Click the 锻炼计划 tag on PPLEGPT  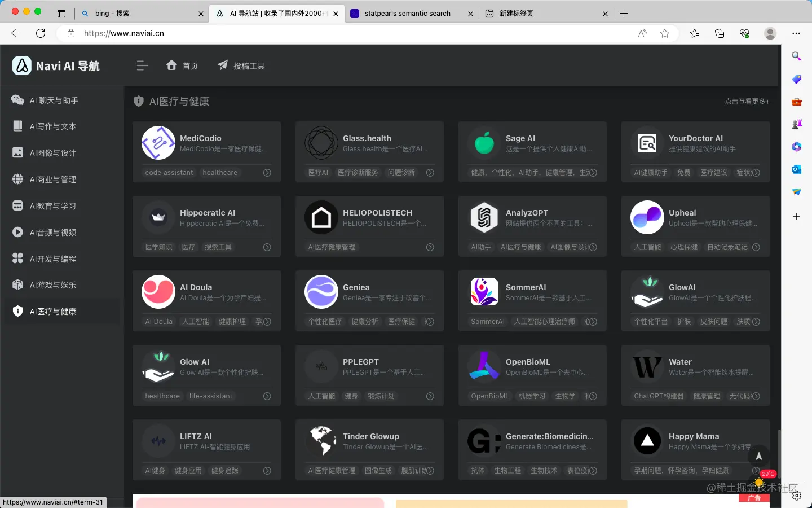[381, 396]
